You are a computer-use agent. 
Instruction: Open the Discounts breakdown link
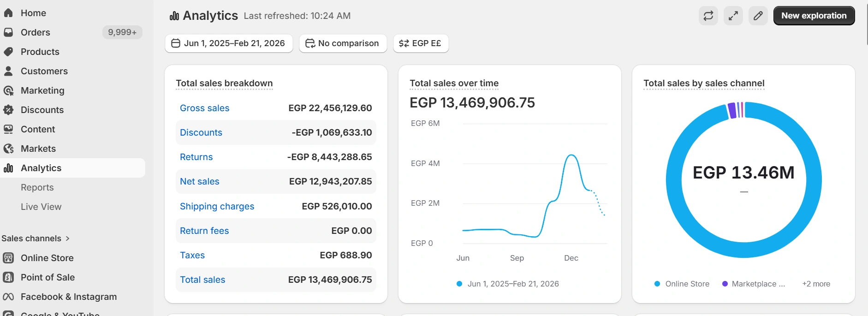(201, 132)
